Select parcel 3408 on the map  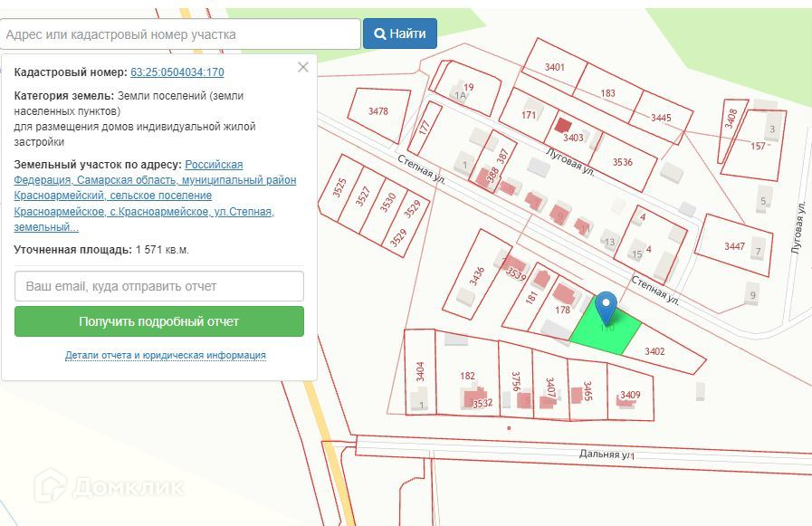tap(731, 119)
